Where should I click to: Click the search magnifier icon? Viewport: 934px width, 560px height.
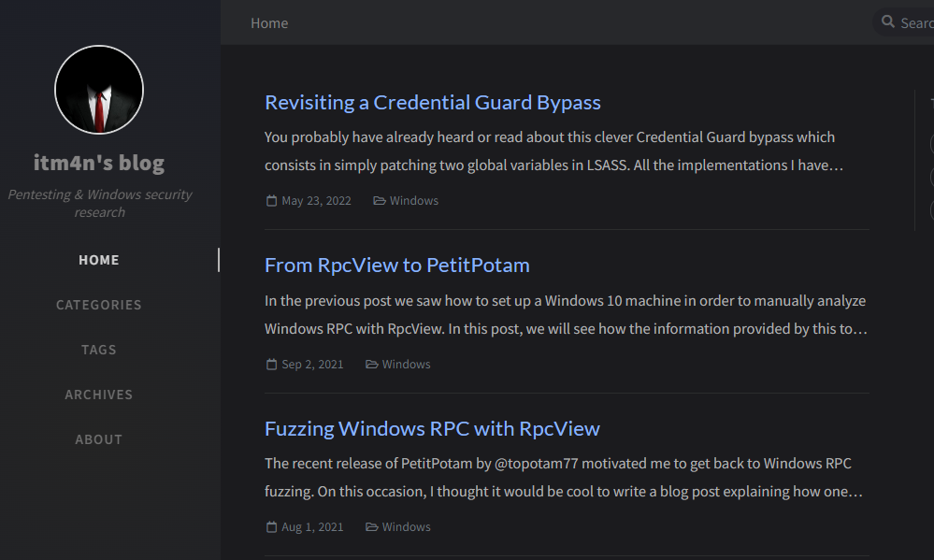(887, 22)
